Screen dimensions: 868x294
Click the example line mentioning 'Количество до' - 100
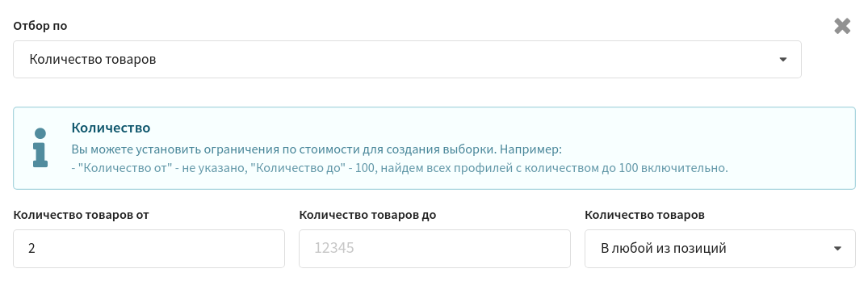pyautogui.click(x=400, y=168)
